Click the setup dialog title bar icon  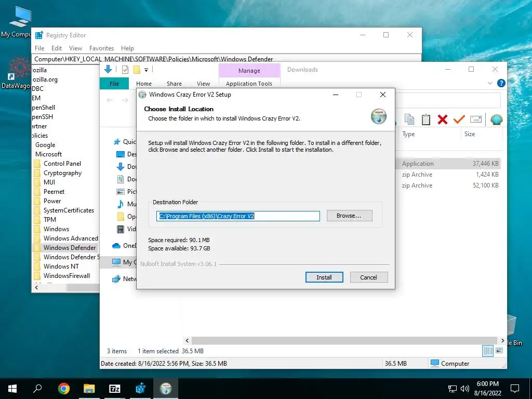click(x=142, y=95)
